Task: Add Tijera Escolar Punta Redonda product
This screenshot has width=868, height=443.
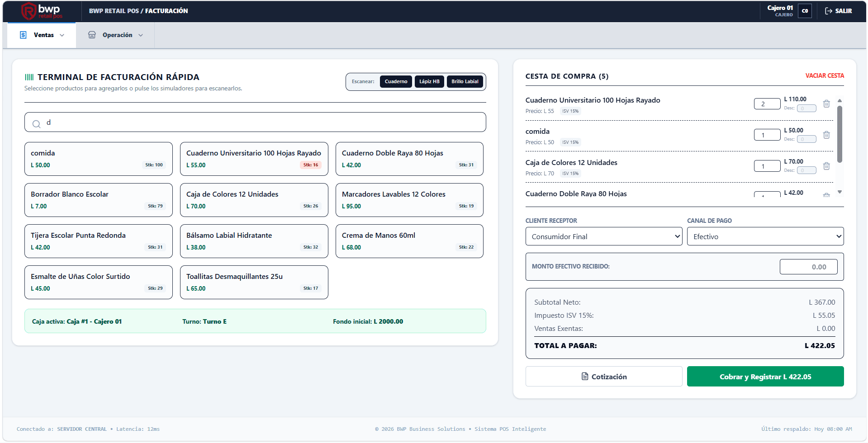Action: point(99,241)
